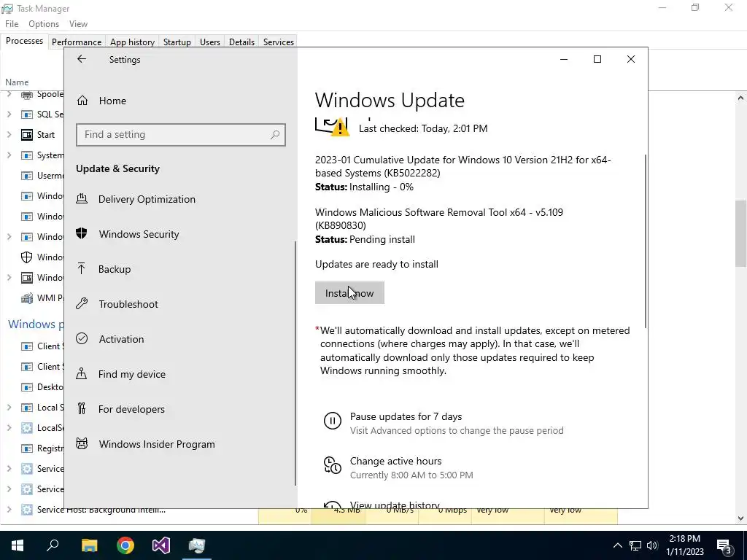The width and height of the screenshot is (747, 560).
Task: Click the Malicious Software Removal Tool entry
Action: pyautogui.click(x=438, y=219)
